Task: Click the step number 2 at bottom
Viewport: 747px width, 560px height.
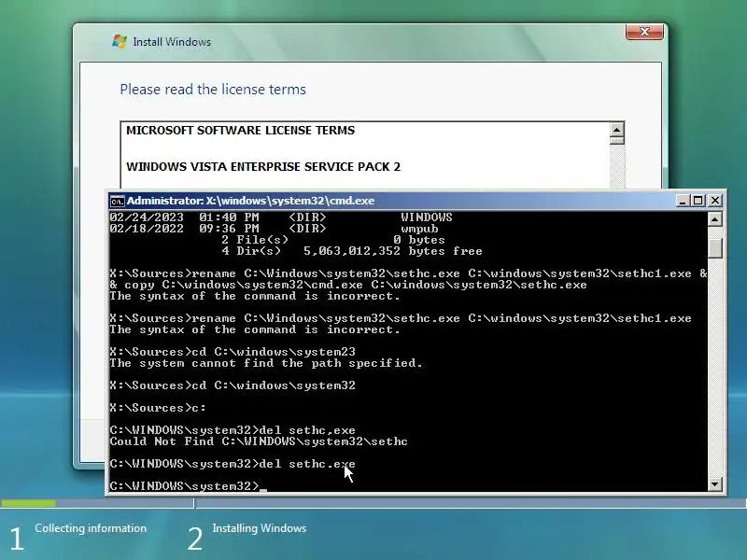Action: click(x=195, y=539)
